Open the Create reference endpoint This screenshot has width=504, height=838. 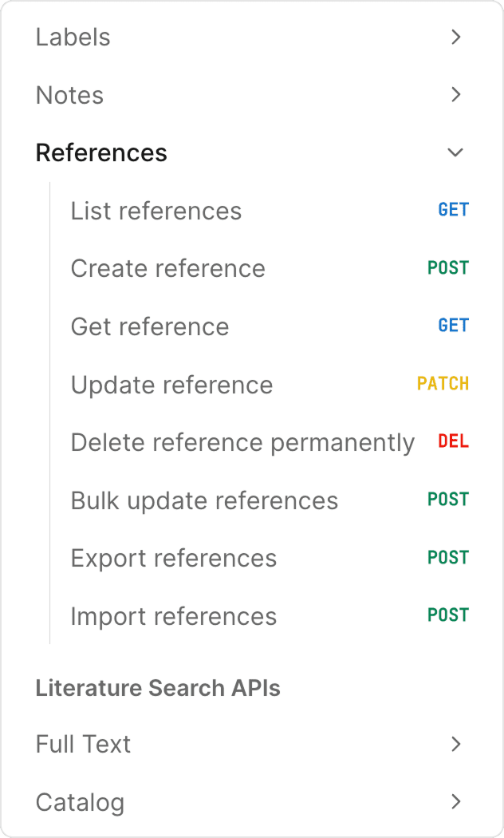168,268
